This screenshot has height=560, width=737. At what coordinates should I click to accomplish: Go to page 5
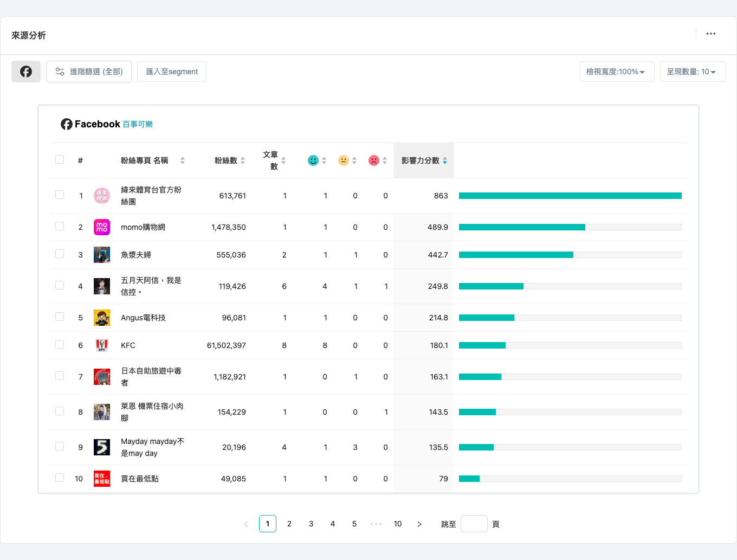(354, 524)
